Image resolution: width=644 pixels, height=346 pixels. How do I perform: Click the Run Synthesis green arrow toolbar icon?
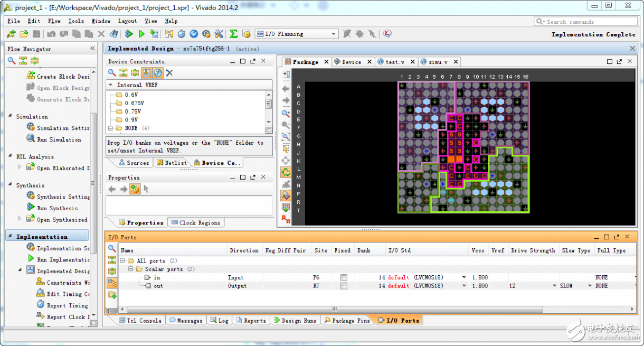129,34
